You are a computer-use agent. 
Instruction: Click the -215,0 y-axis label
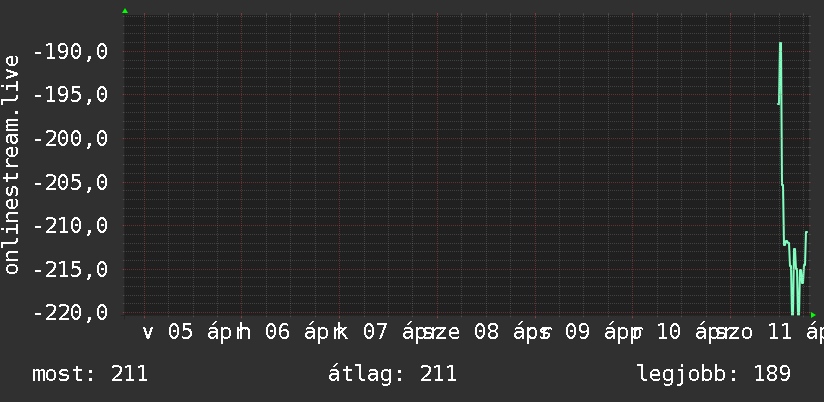70,270
